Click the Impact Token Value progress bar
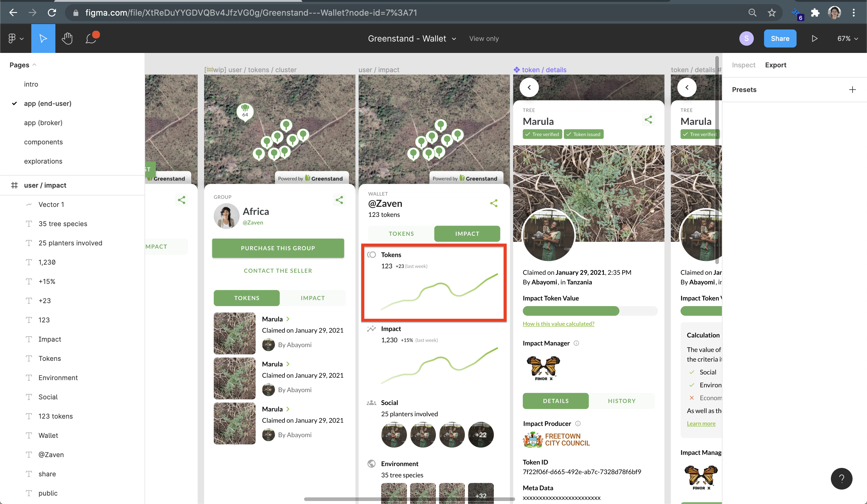The width and height of the screenshot is (867, 504). [590, 311]
